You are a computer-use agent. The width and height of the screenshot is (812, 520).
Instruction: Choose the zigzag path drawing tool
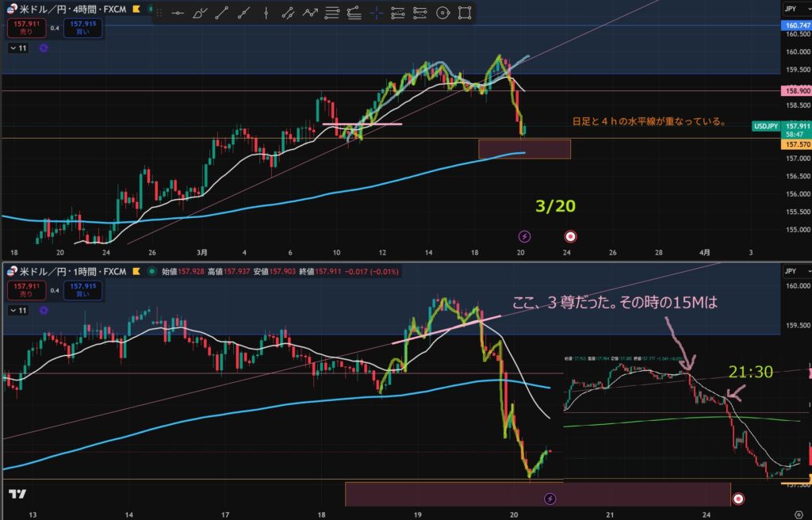click(310, 13)
